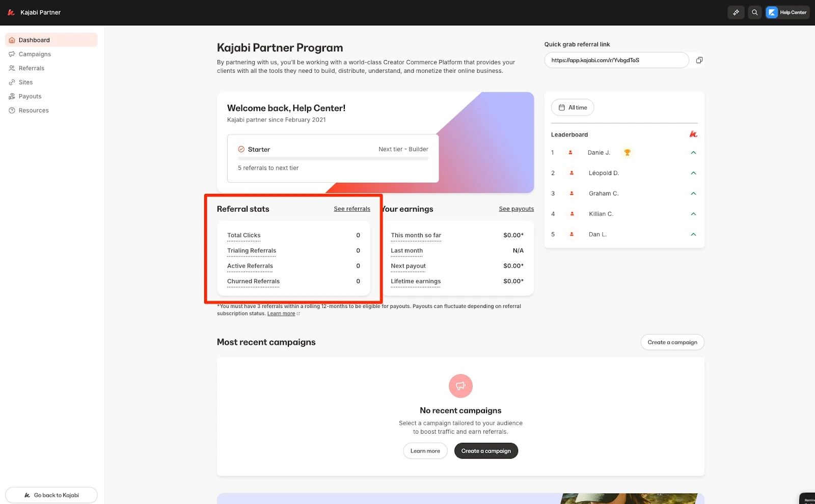Viewport: 815px width, 504px height.
Task: Click the Kajabi logo in top bar
Action: 11,12
